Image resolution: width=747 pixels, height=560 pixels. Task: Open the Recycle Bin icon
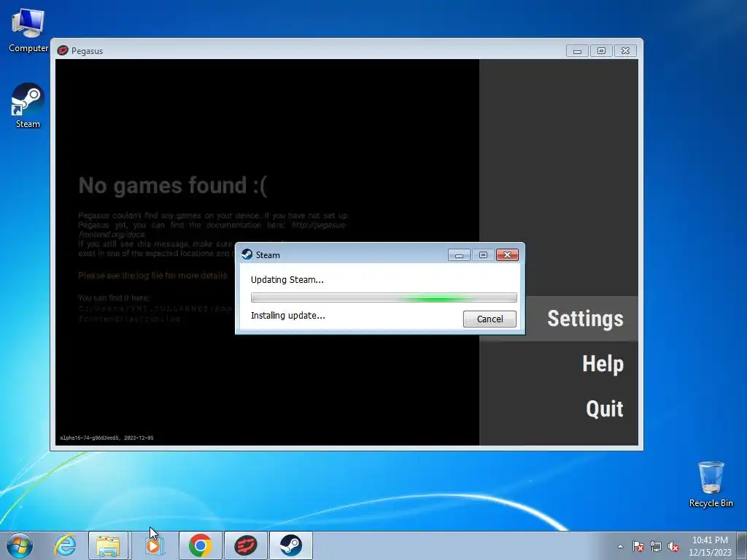[711, 484]
